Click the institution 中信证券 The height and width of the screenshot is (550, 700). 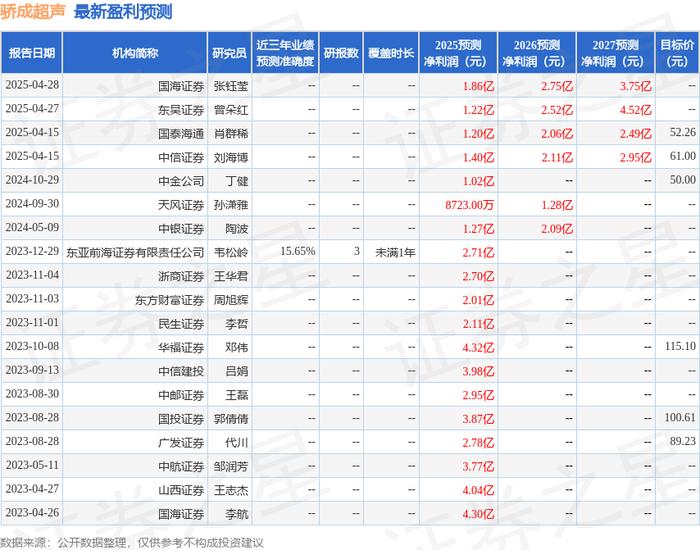tap(181, 157)
